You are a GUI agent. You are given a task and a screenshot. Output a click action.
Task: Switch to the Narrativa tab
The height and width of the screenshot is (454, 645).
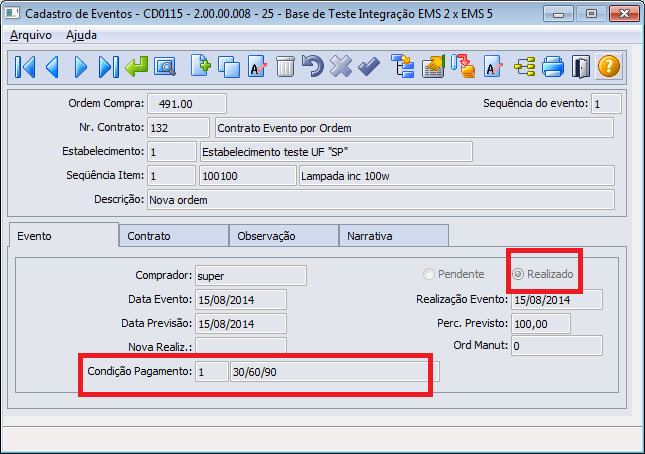(394, 236)
